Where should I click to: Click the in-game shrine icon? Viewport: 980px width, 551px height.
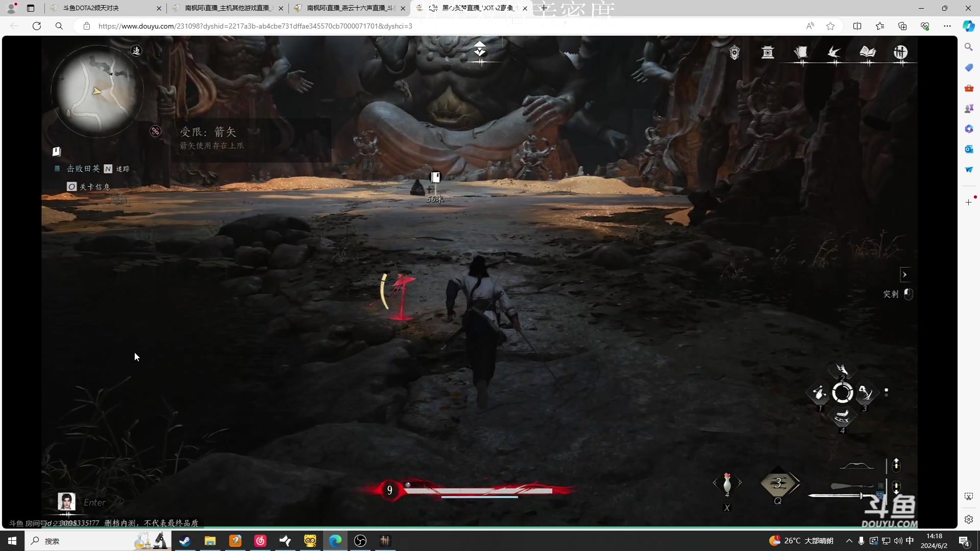coord(768,53)
